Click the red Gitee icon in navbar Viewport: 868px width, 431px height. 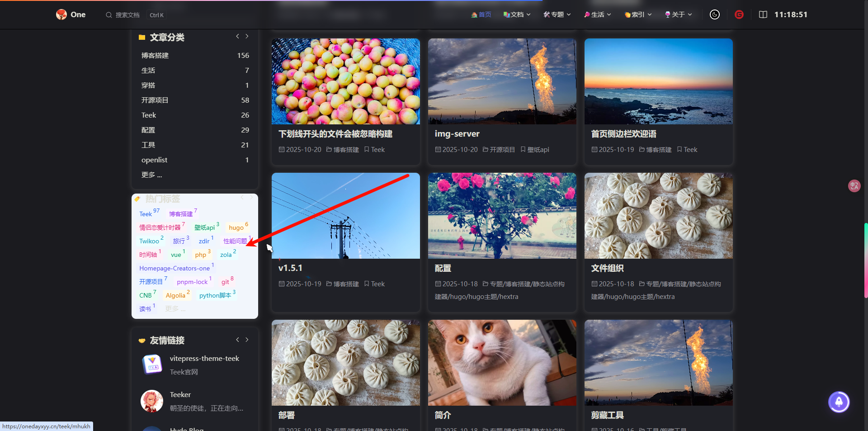739,14
